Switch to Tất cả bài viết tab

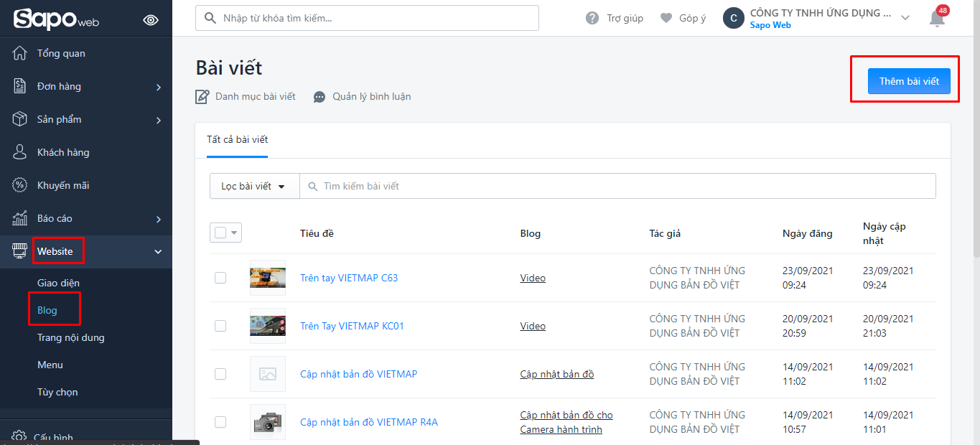pyautogui.click(x=237, y=139)
